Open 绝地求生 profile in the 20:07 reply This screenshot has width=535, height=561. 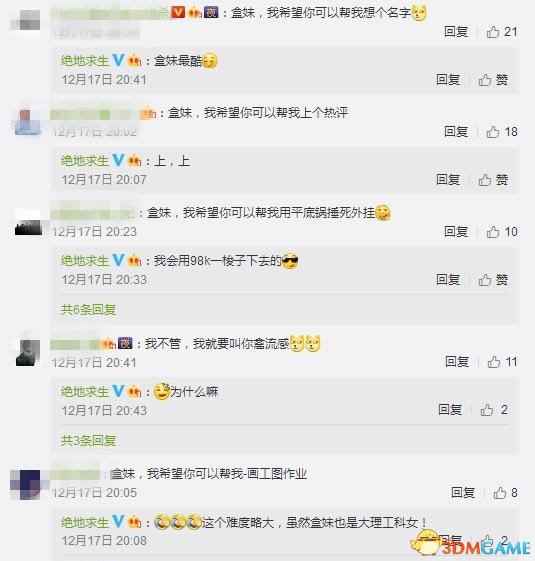coord(84,161)
